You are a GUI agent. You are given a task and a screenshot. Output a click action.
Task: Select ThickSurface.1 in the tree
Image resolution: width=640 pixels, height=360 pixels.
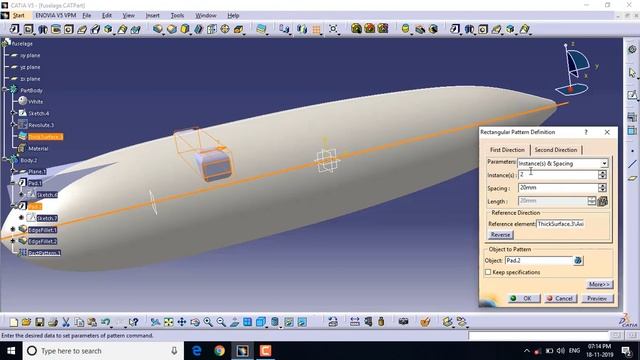pos(45,137)
